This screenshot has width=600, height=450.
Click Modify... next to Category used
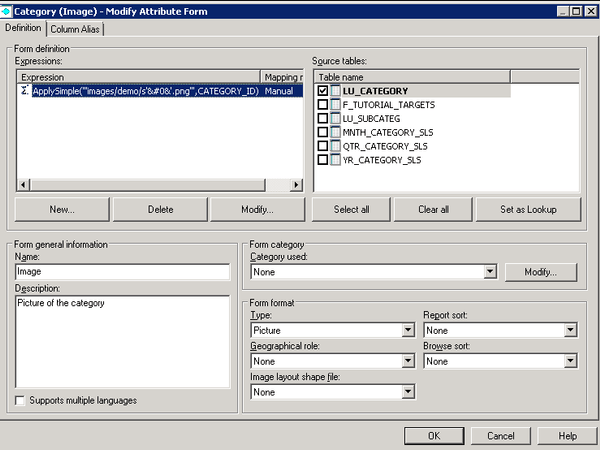pyautogui.click(x=541, y=272)
